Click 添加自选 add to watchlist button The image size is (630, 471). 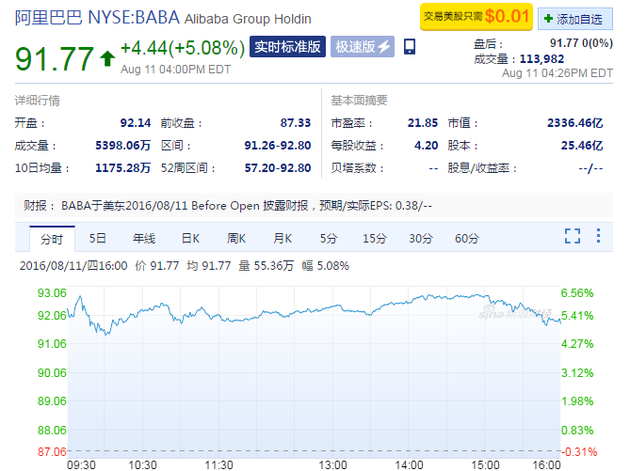click(575, 18)
